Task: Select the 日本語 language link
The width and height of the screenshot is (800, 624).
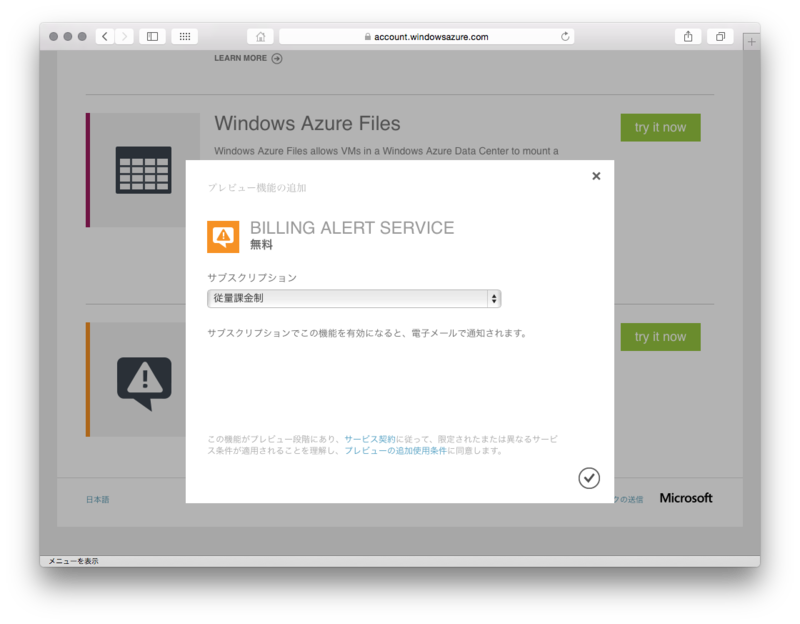Action: pos(97,500)
